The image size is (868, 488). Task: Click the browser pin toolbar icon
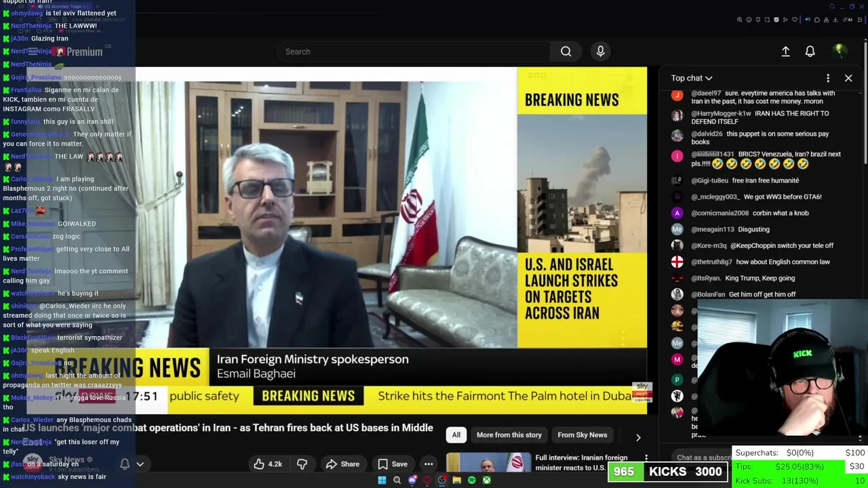pyautogui.click(x=758, y=20)
